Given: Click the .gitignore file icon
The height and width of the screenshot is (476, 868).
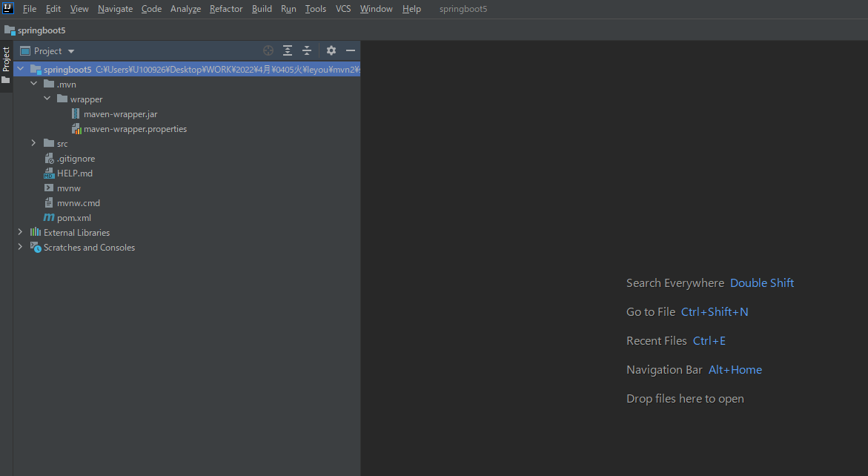Looking at the screenshot, I should 49,159.
